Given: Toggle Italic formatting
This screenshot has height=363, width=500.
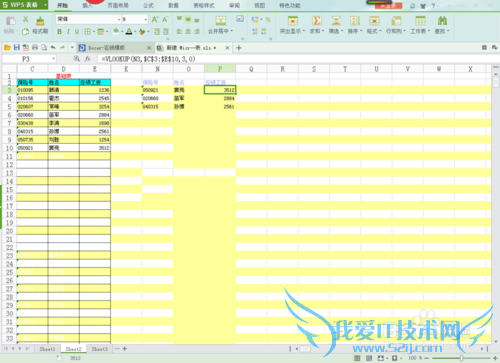Looking at the screenshot, I should click(x=68, y=32).
